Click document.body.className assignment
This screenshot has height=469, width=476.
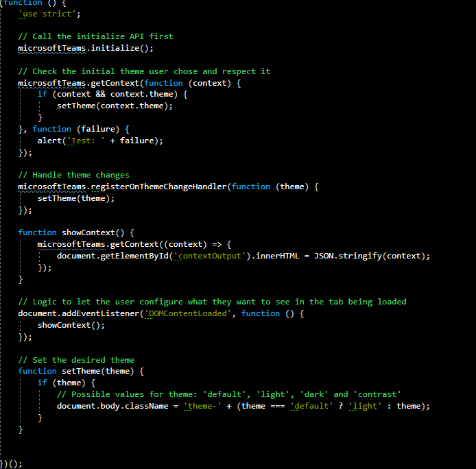pyautogui.click(x=243, y=406)
